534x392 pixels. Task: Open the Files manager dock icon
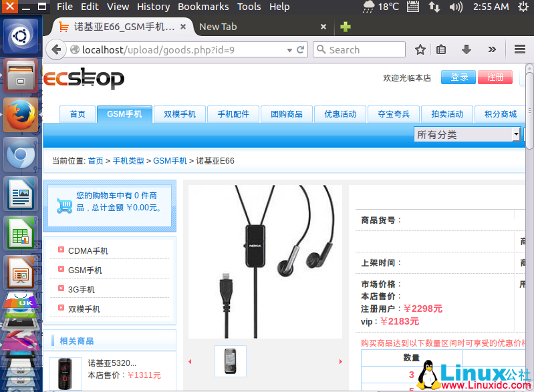(x=21, y=75)
